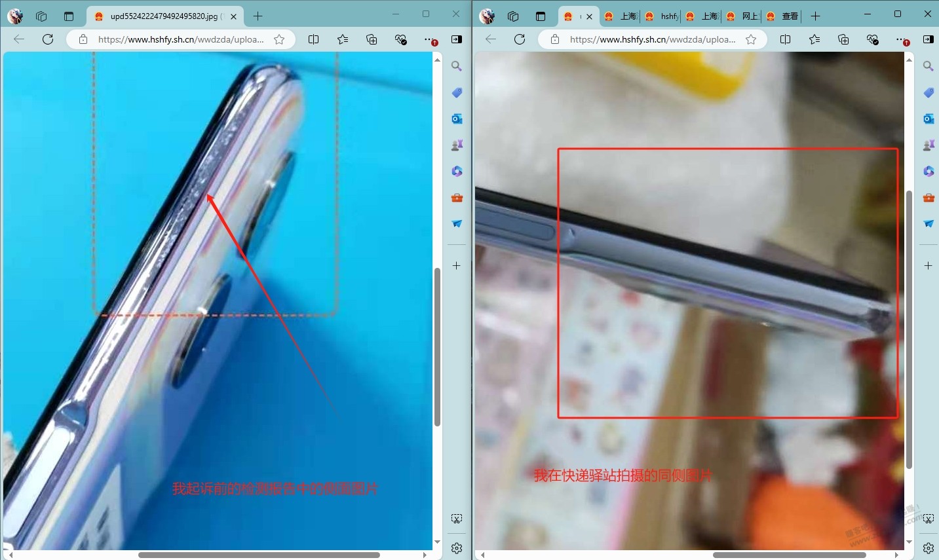The height and width of the screenshot is (560, 939).
Task: Open Settings and more menu, left window
Action: pyautogui.click(x=429, y=39)
